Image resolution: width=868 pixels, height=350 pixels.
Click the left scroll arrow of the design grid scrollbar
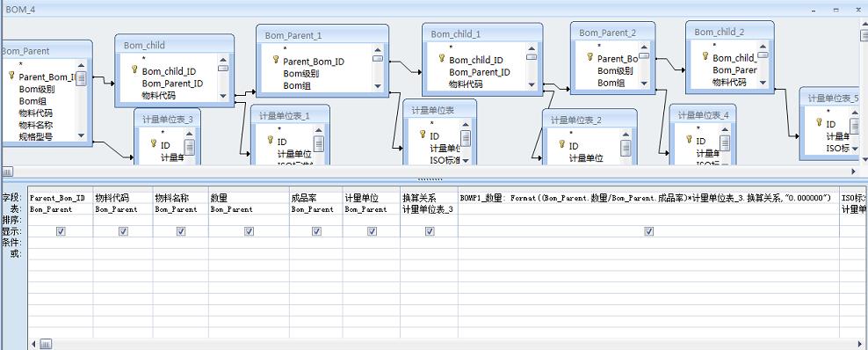pos(33,344)
